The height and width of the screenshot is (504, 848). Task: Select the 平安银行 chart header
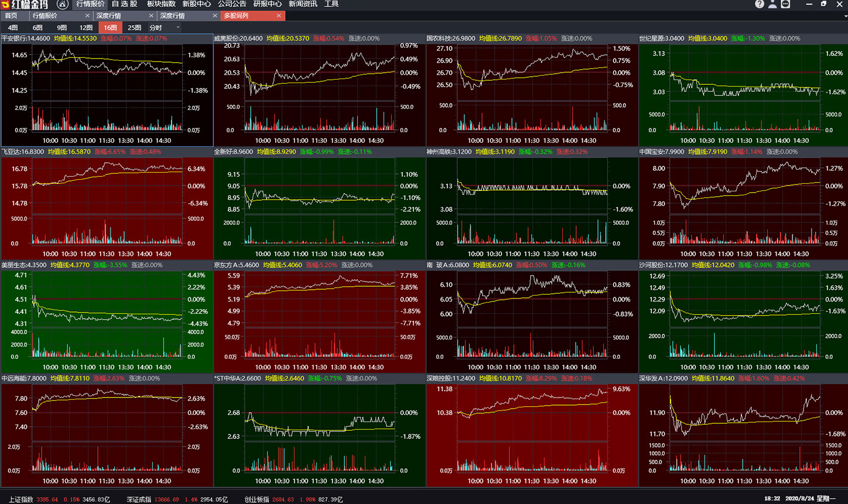107,38
